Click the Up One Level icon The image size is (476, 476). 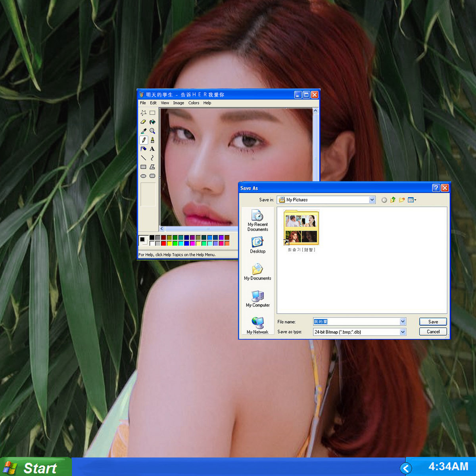(x=393, y=200)
